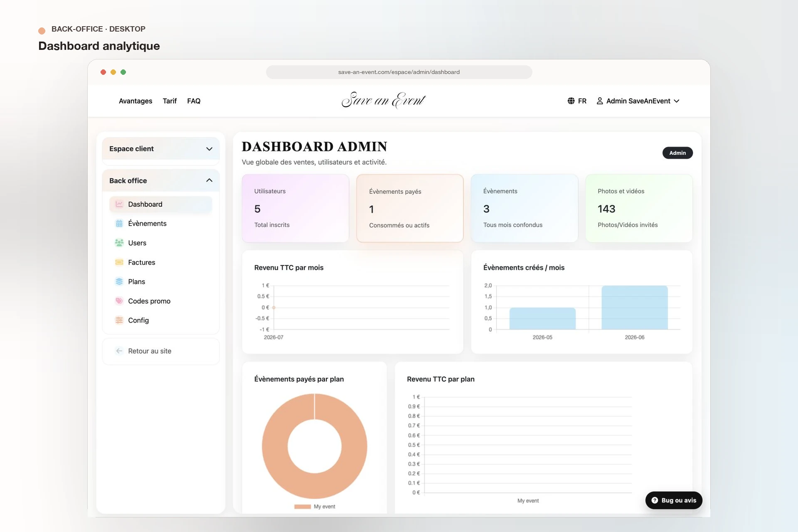
Task: Open the Admin SaveAnEvent account dropdown
Action: [x=638, y=101]
